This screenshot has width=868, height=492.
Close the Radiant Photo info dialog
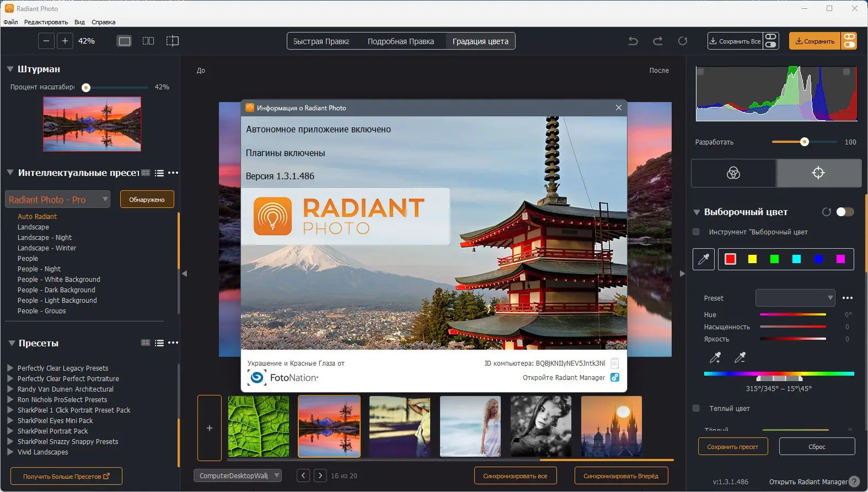click(x=619, y=108)
